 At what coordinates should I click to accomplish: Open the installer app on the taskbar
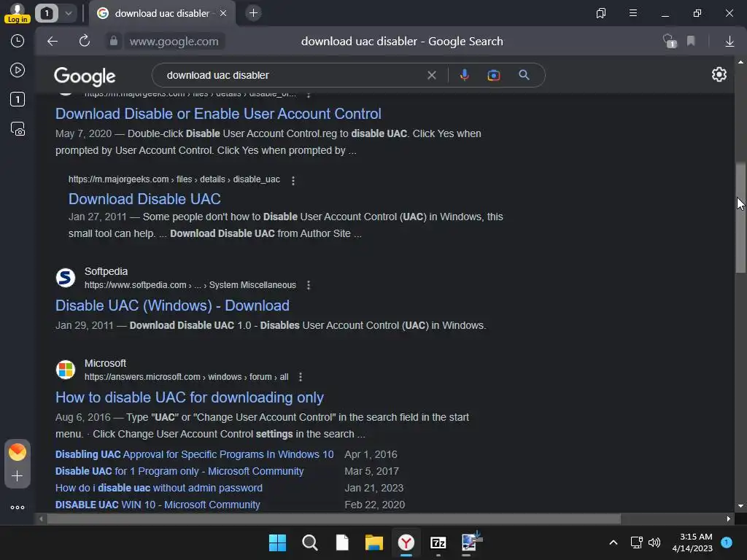tap(471, 542)
